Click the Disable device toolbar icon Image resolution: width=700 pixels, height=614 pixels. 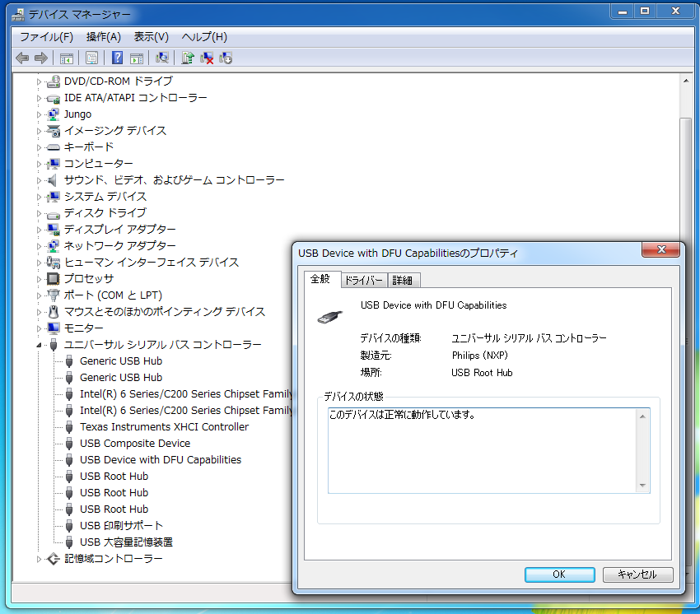tap(226, 58)
